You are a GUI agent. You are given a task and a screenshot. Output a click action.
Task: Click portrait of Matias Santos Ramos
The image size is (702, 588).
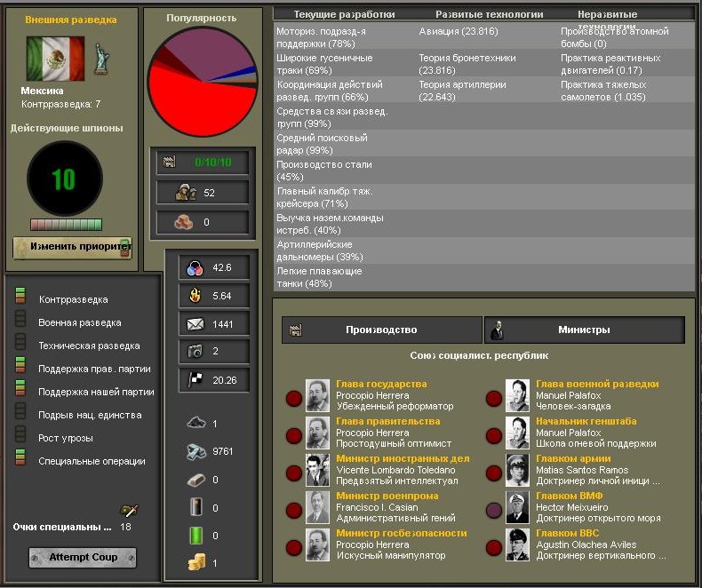517,470
